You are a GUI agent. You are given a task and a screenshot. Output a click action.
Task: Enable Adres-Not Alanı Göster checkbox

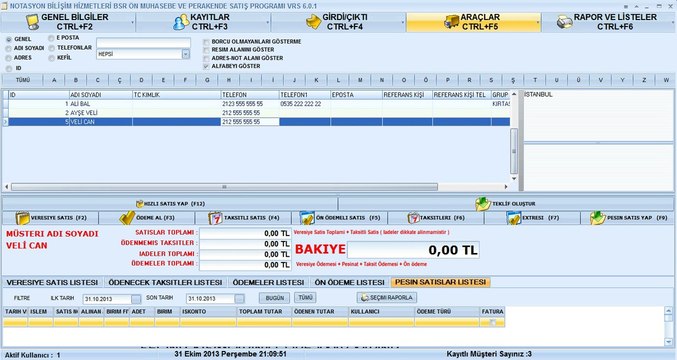point(206,58)
